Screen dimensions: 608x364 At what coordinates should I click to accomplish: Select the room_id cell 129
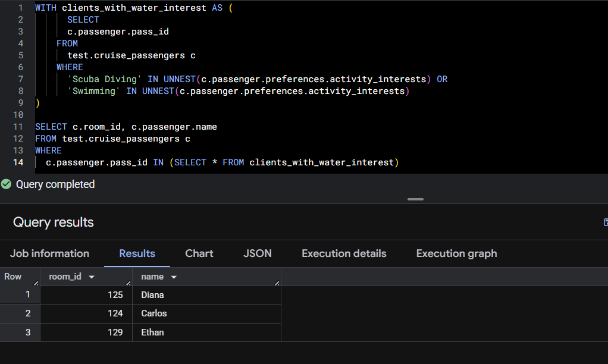coord(86,332)
